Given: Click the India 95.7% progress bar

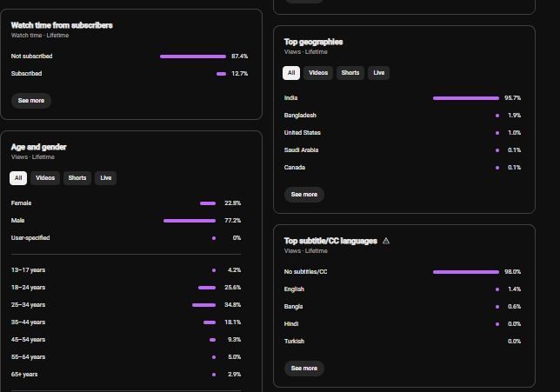Looking at the screenshot, I should click(466, 98).
